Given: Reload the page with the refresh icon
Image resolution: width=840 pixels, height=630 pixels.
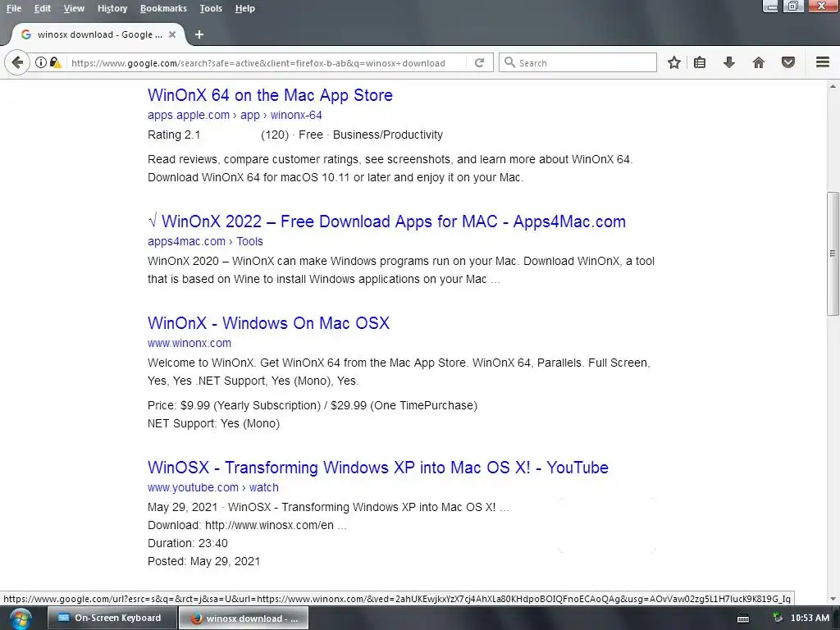Looking at the screenshot, I should tap(479, 62).
